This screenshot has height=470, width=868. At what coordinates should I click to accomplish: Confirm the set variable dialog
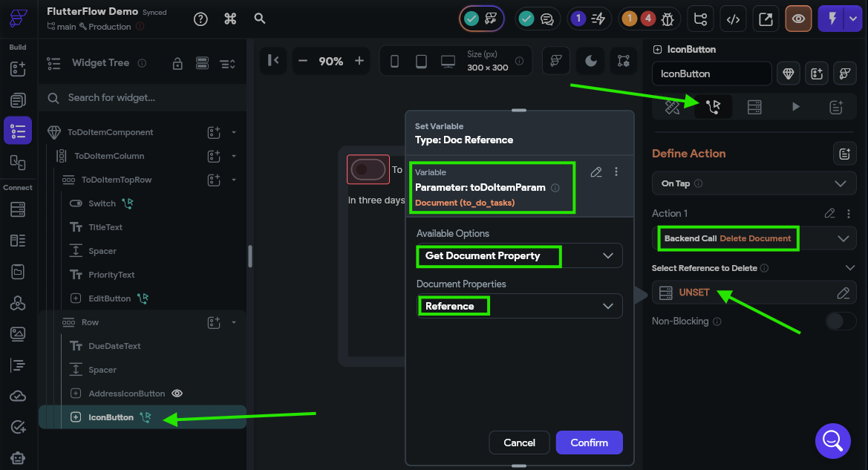tap(589, 443)
